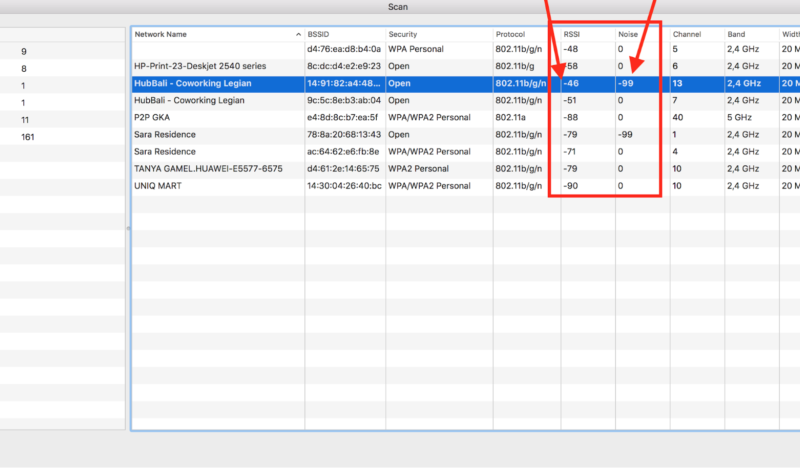Click the BSSID ac:64:62:e6:fb:8e cell
The height and width of the screenshot is (468, 800).
pyautogui.click(x=343, y=152)
